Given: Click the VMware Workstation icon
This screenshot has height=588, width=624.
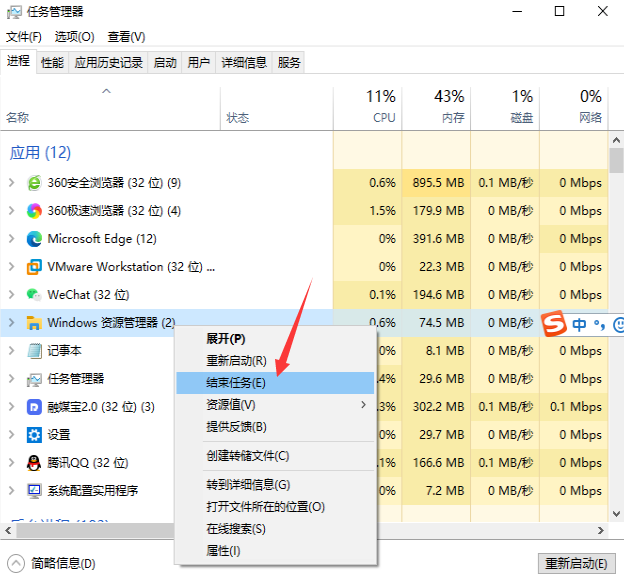Looking at the screenshot, I should point(34,267).
